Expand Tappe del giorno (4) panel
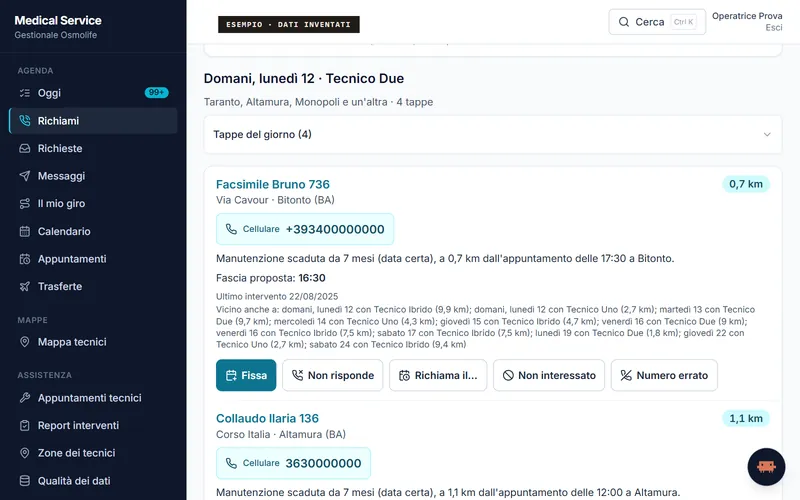Viewport: 800px width, 500px height. [492, 135]
